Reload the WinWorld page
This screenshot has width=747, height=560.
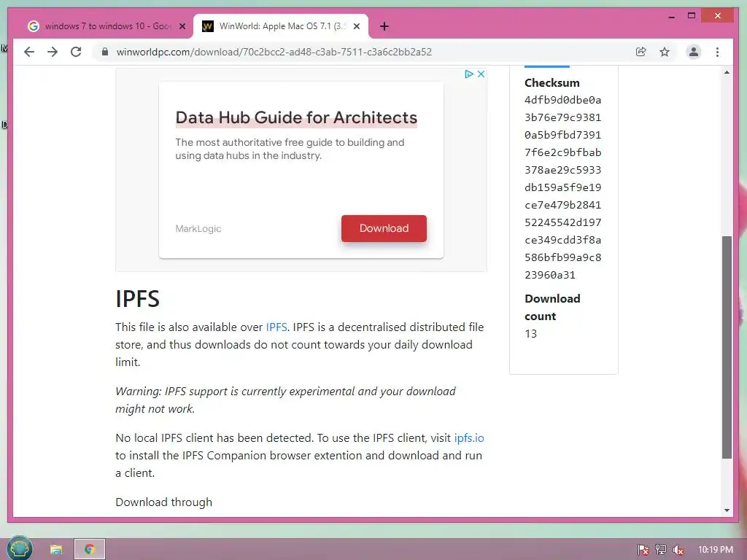click(76, 52)
